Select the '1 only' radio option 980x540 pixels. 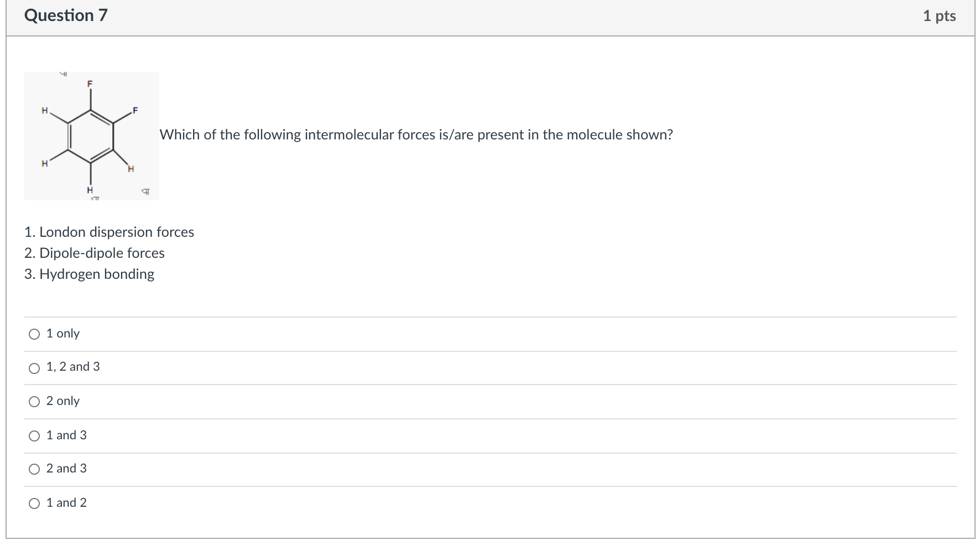34,334
